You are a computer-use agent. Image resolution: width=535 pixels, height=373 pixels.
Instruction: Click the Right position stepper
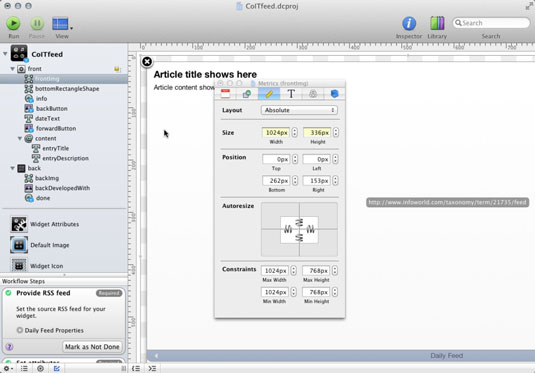pos(335,181)
